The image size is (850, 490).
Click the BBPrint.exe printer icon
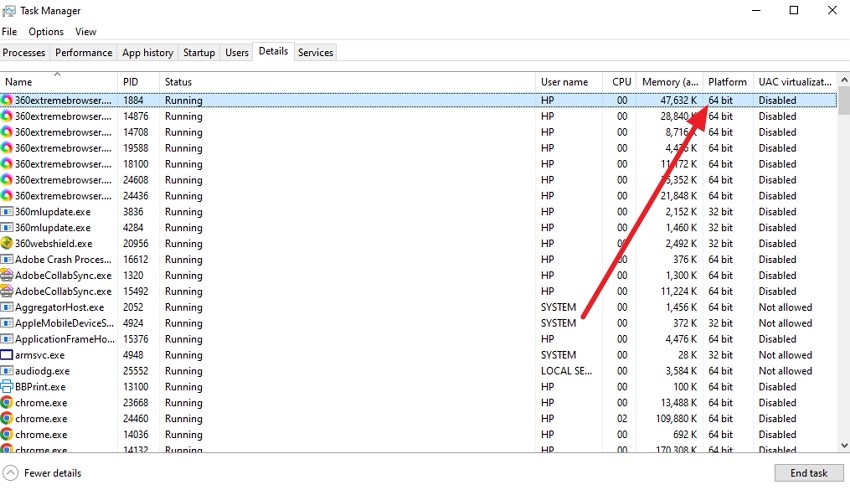[x=7, y=387]
